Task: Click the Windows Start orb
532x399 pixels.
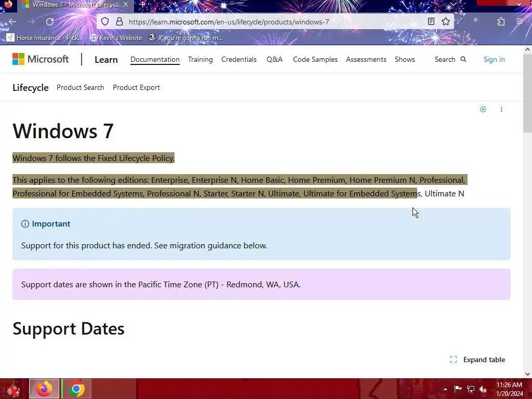Action: tap(14, 389)
